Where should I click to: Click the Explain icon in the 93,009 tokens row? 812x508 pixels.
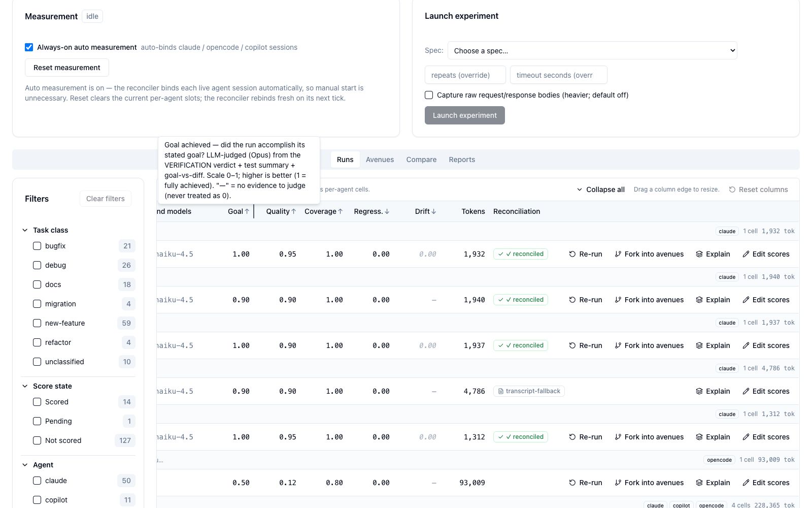699,483
